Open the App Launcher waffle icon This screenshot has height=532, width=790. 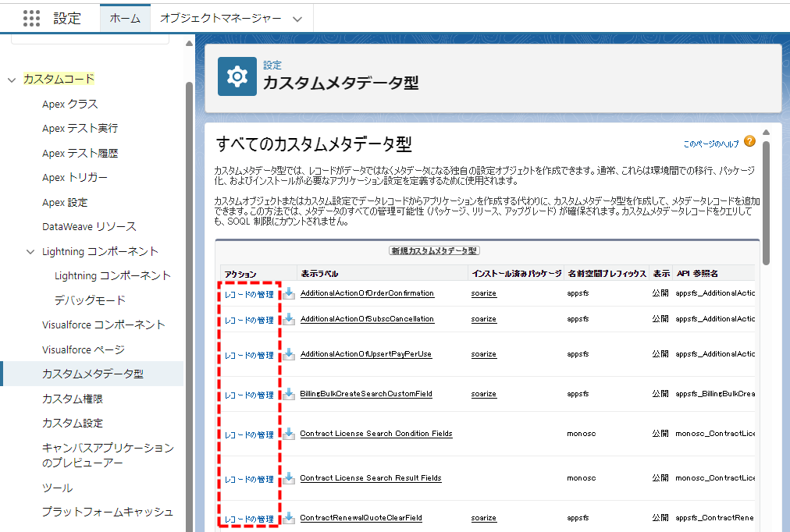tap(31, 19)
